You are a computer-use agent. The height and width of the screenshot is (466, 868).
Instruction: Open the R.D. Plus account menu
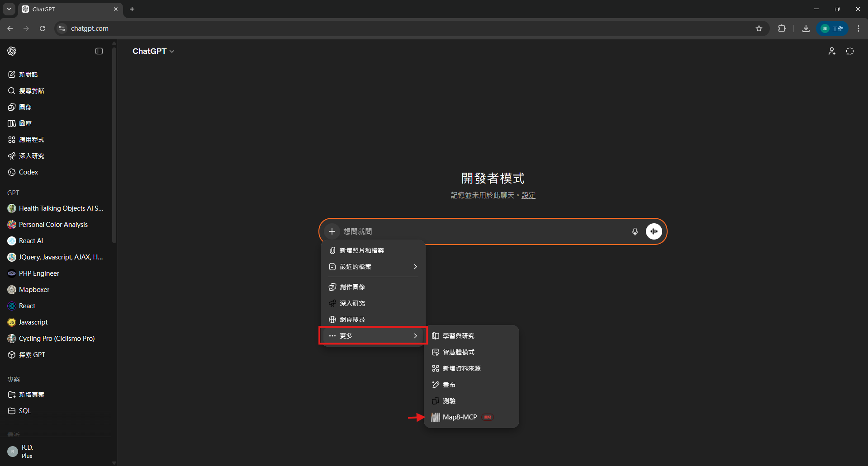click(x=55, y=451)
